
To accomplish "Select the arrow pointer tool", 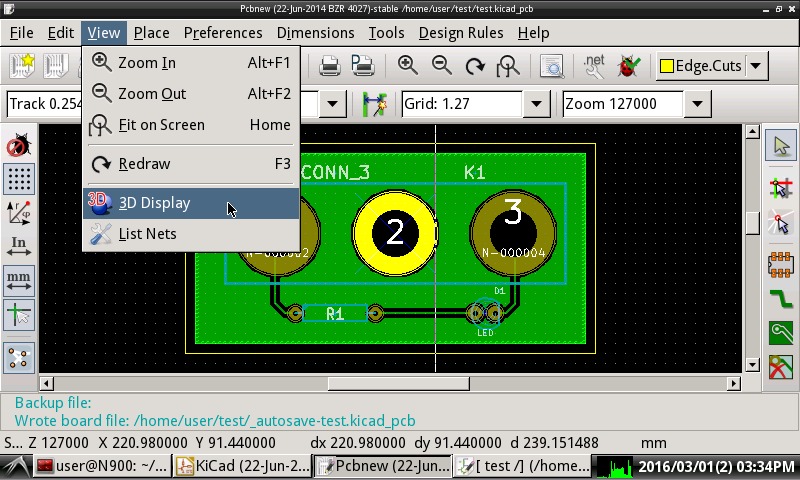I will point(781,145).
